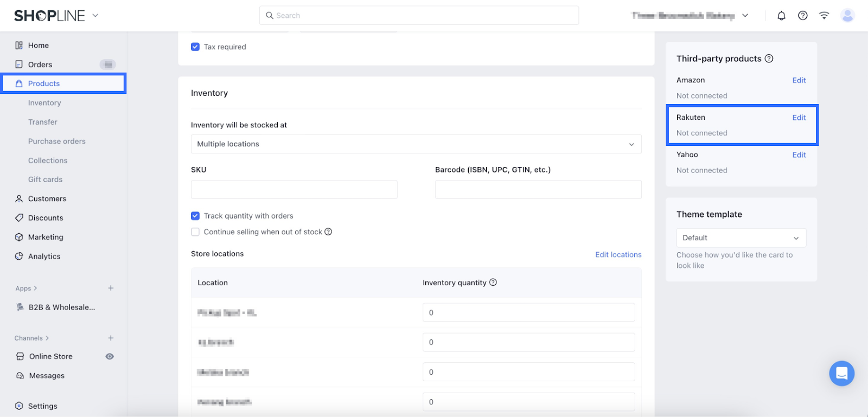868x417 pixels.
Task: Open the help question mark icon in header
Action: (x=803, y=16)
